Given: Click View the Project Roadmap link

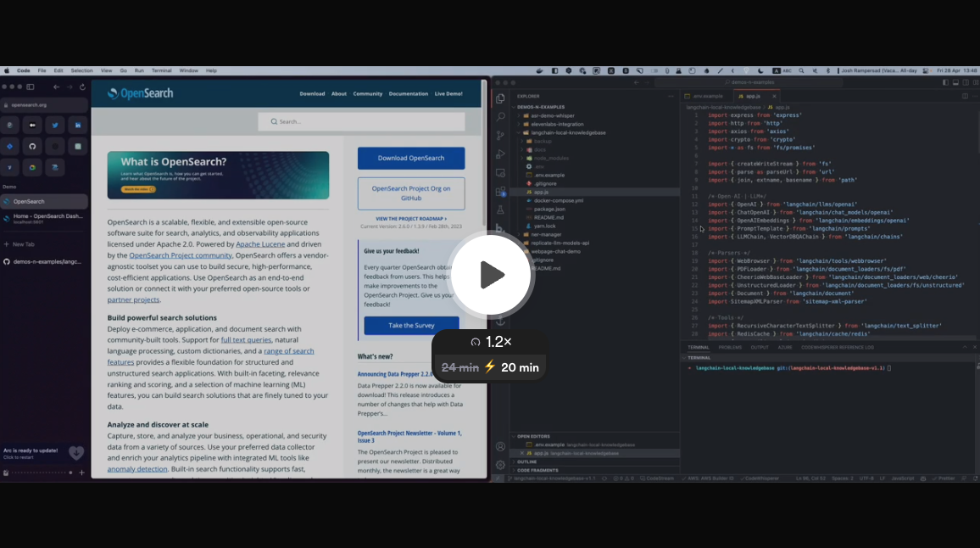Looking at the screenshot, I should [x=411, y=219].
